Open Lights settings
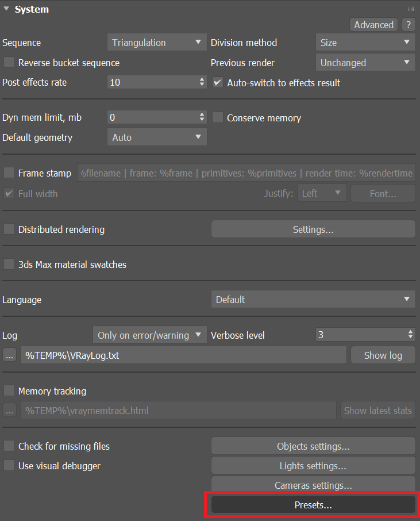The height and width of the screenshot is (521, 420). 313,465
